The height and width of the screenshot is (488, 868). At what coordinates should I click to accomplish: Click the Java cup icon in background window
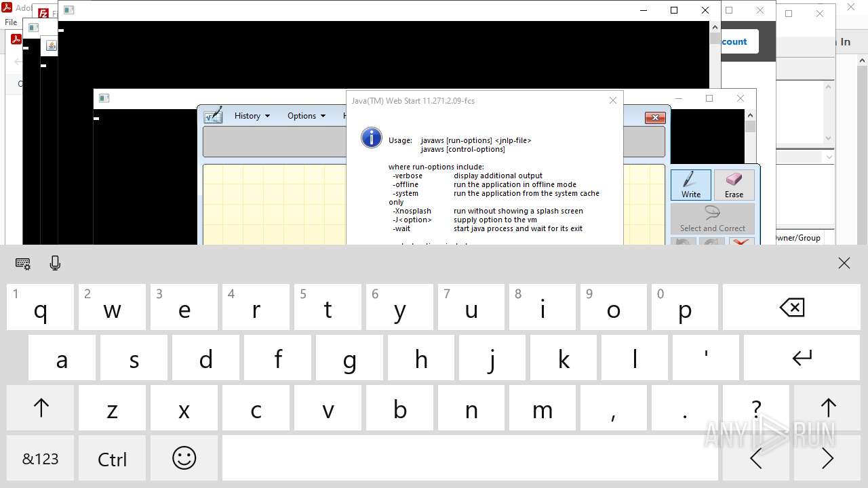[51, 46]
